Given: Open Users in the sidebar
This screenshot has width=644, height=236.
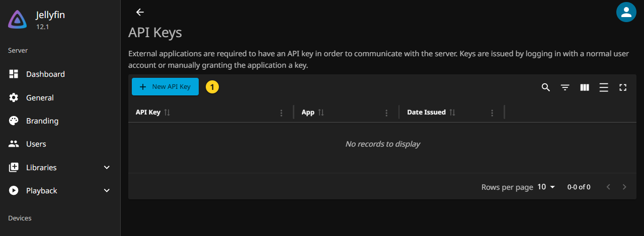Looking at the screenshot, I should (x=60, y=144).
